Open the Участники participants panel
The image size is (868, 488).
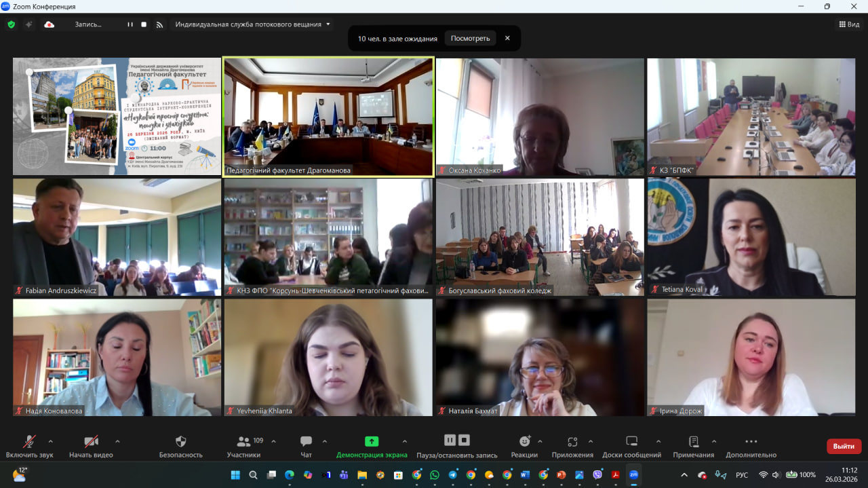coord(243,442)
